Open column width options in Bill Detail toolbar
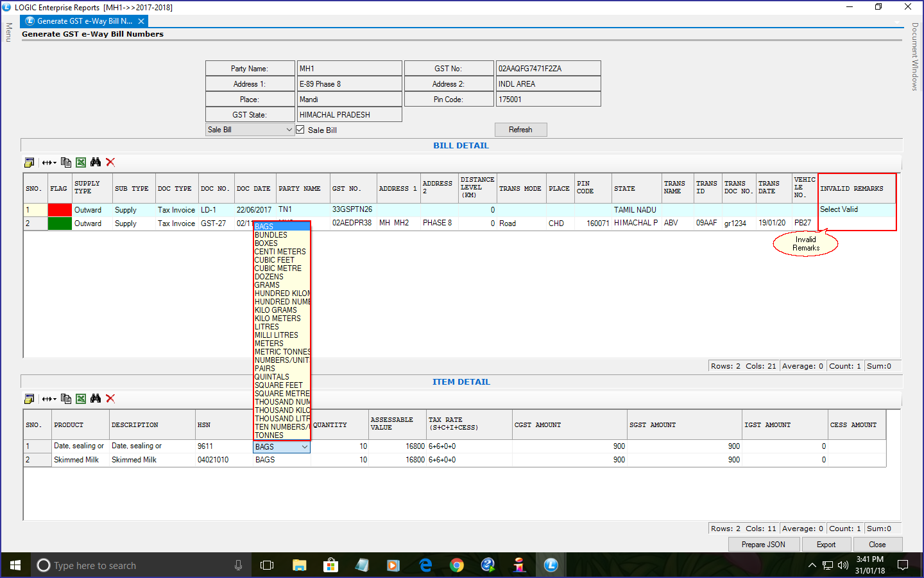 point(49,162)
